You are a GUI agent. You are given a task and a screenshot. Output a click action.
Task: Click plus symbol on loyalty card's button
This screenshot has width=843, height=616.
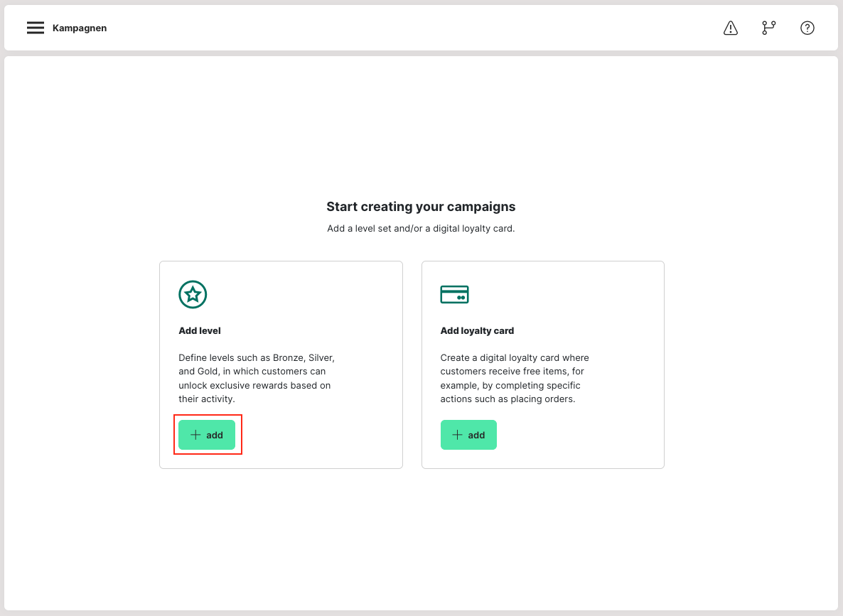458,435
